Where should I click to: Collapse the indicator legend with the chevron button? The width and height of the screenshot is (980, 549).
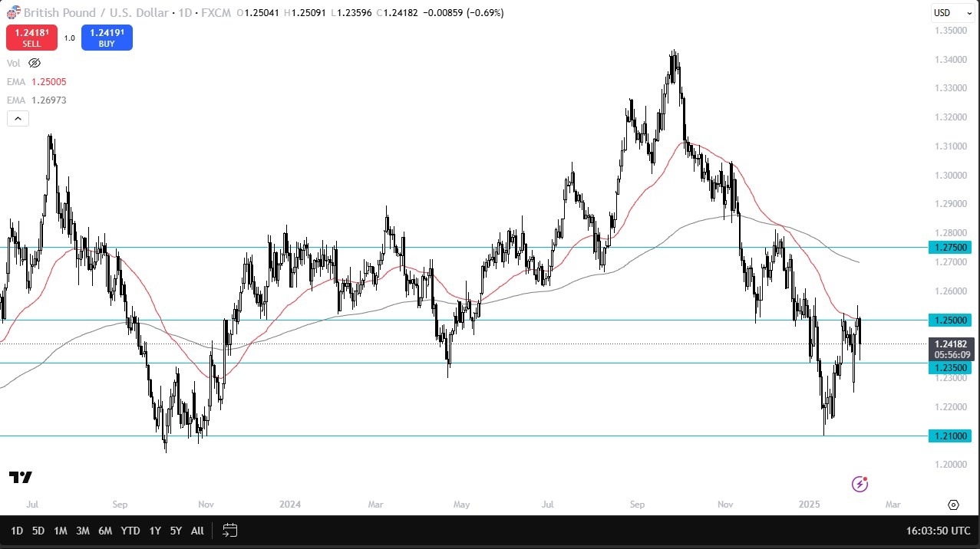pos(17,118)
